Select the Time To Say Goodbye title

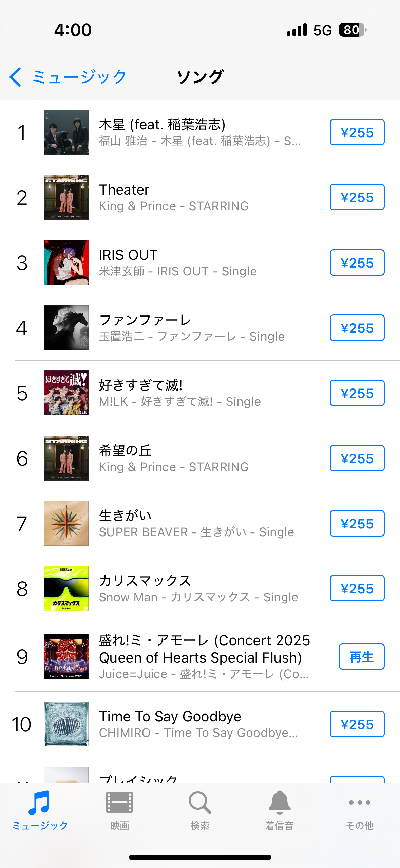170,717
